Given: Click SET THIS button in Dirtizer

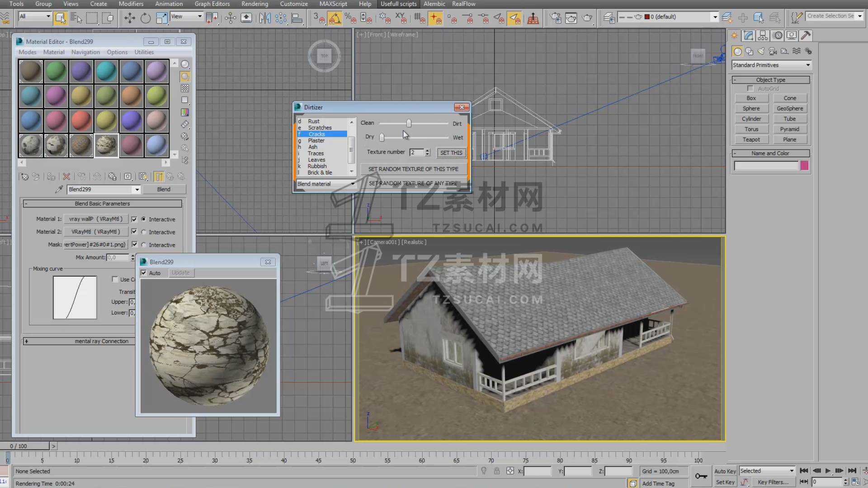Looking at the screenshot, I should (451, 153).
